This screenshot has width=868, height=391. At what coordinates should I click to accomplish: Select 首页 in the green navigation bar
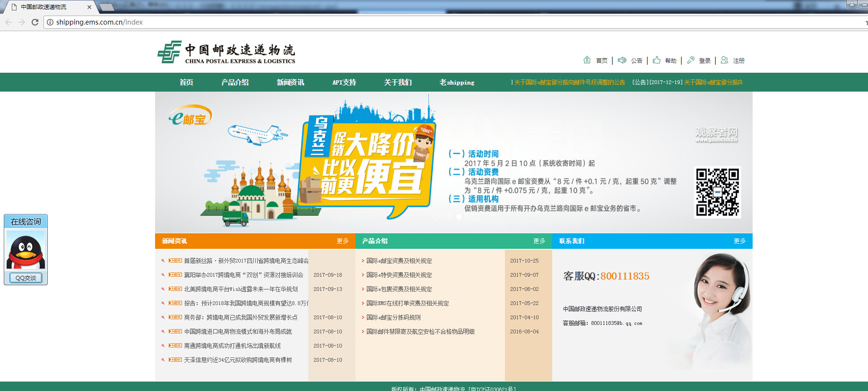(x=186, y=82)
